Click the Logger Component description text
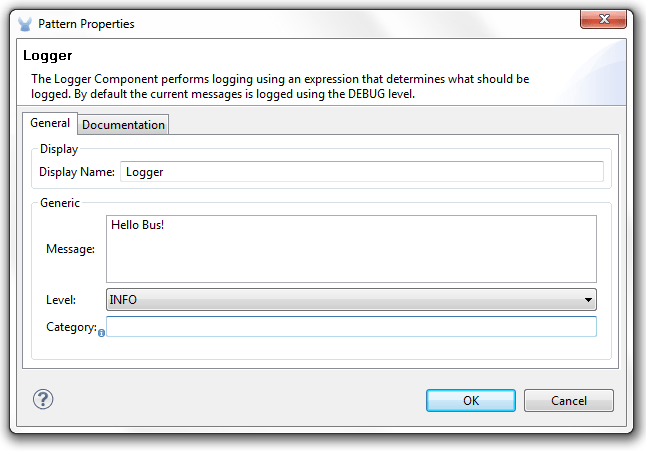 pos(280,86)
